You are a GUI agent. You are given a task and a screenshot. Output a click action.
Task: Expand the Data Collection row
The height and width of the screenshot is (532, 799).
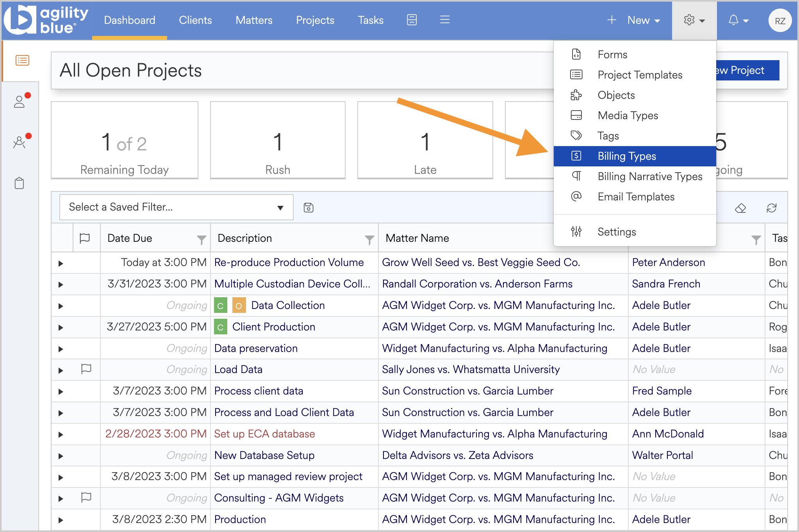(61, 306)
